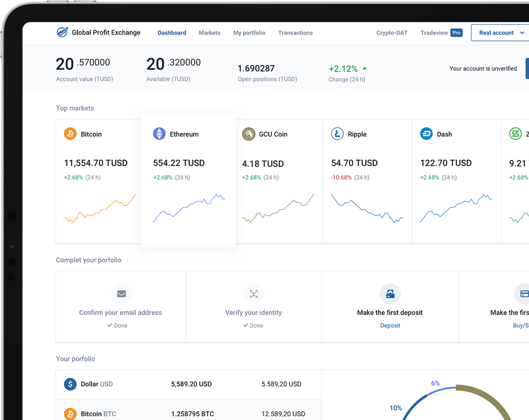Click the email envelope icon
This screenshot has width=529, height=420.
pos(121,294)
